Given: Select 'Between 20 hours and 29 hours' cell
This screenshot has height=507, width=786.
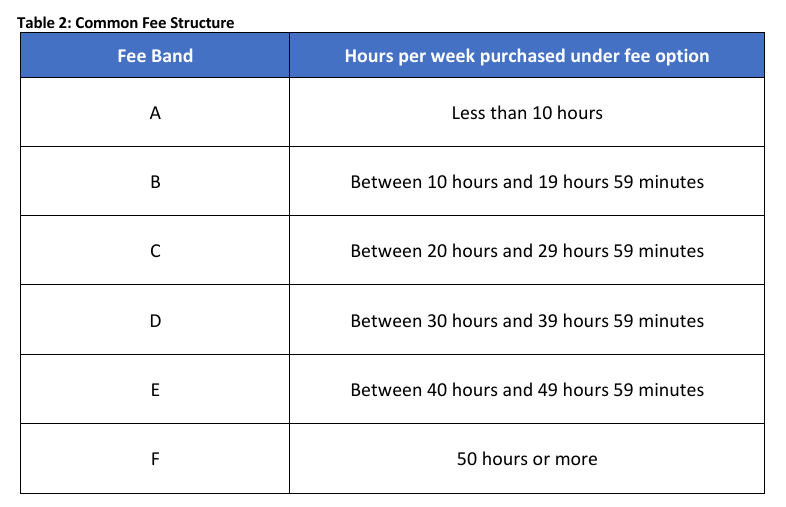Looking at the screenshot, I should pos(526,251).
